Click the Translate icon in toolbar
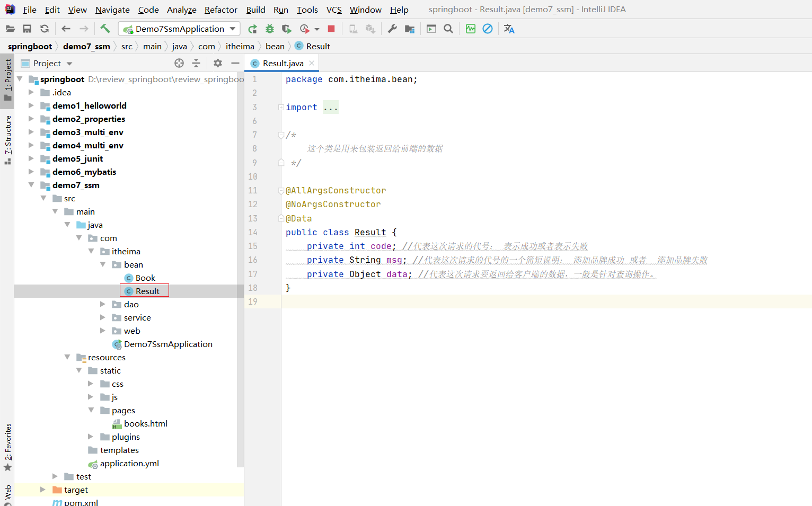The height and width of the screenshot is (506, 812). tap(509, 29)
